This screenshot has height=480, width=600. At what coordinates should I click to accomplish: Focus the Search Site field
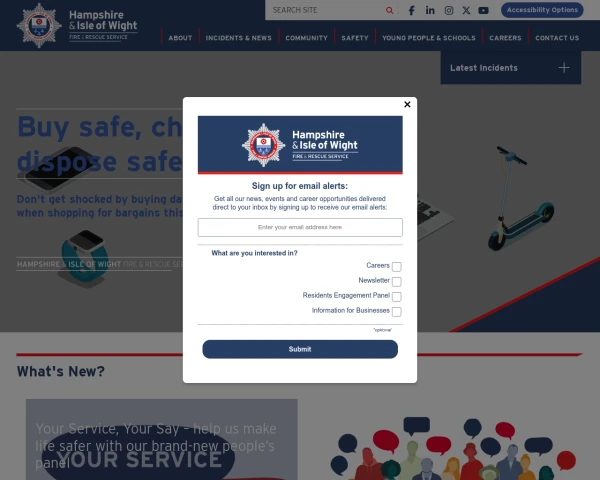pos(327,10)
